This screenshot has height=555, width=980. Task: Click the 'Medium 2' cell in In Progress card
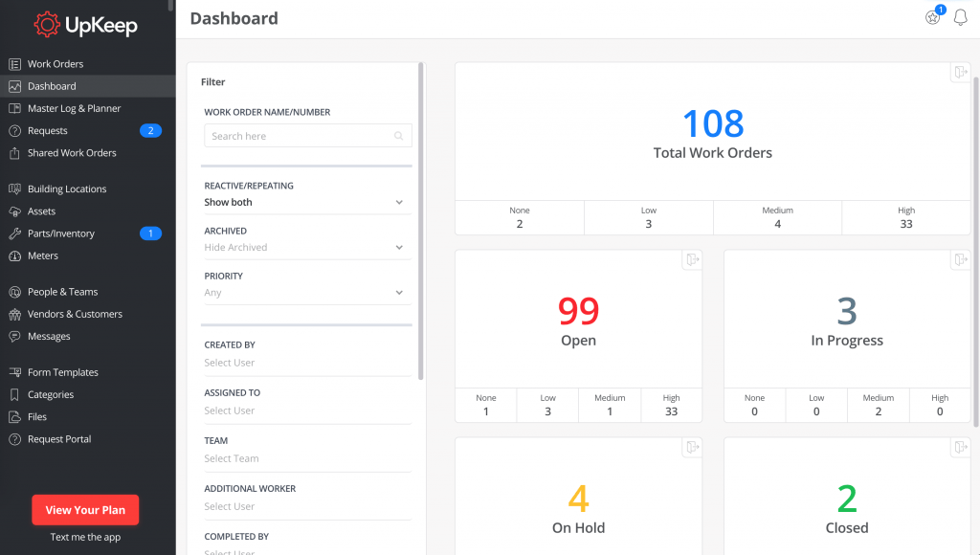tap(879, 405)
